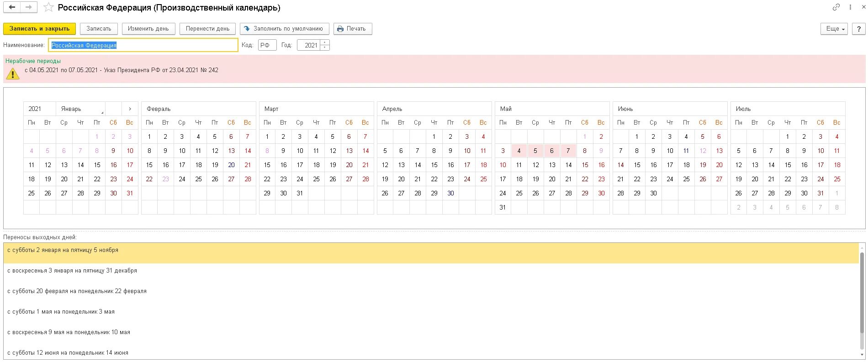Open the 'Январь' month selector dropdown

pos(80,109)
